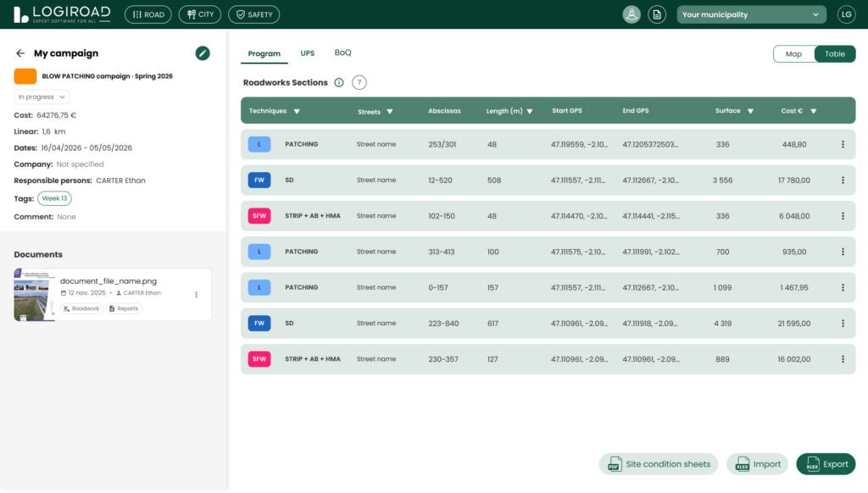Click total cost 64276,75 €
Screen dimensions: 868x493
tap(57, 115)
